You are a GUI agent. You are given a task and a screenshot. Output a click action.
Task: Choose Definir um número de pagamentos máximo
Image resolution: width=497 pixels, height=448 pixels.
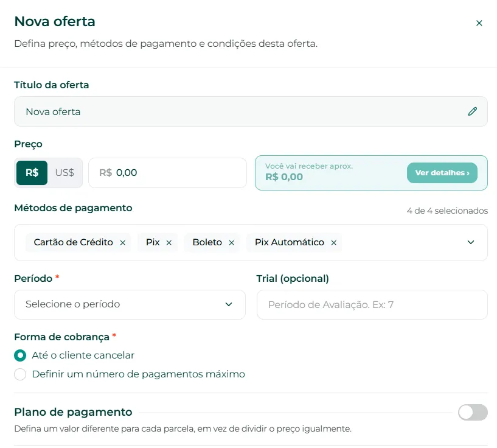(20, 374)
